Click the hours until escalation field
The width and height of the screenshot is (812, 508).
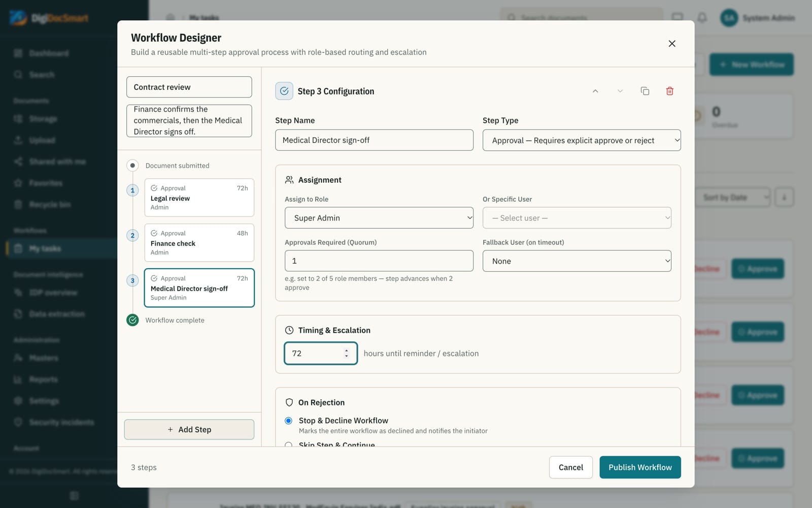click(321, 354)
